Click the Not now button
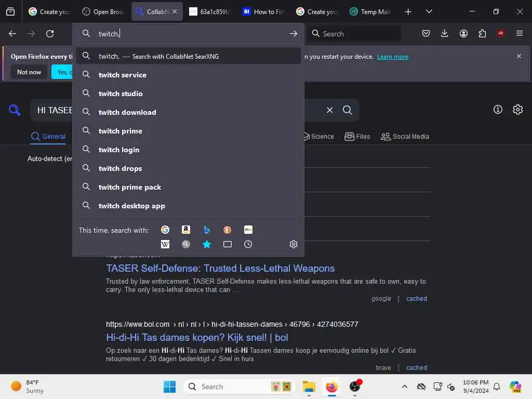Image resolution: width=532 pixels, height=399 pixels. pos(29,72)
